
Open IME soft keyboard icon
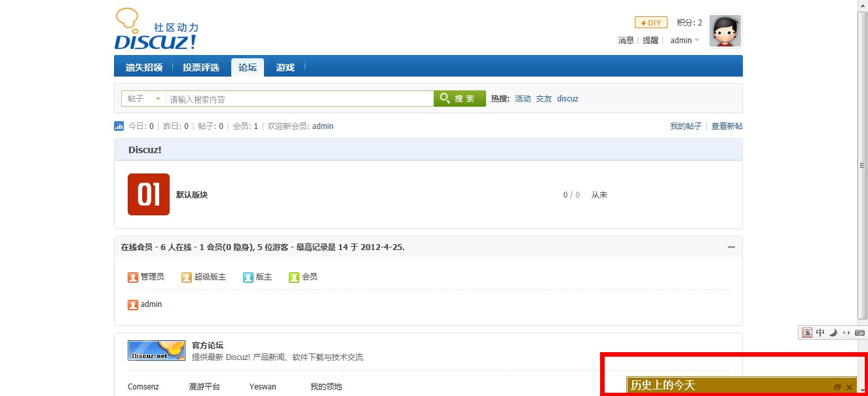pyautogui.click(x=859, y=333)
